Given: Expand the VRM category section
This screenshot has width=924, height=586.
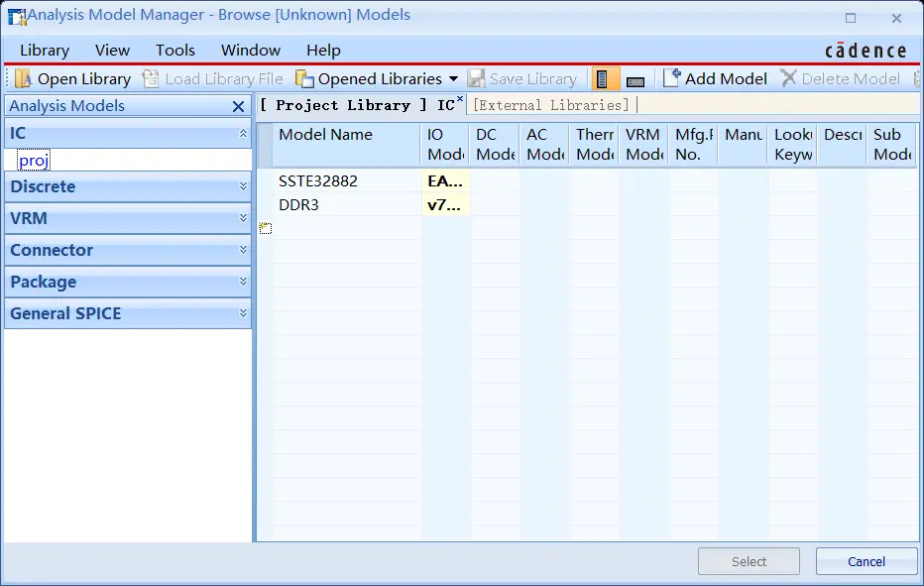Looking at the screenshot, I should pos(243,218).
